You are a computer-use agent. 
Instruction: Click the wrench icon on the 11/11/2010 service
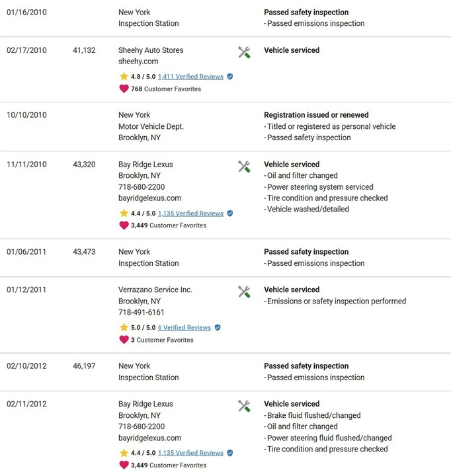(x=244, y=167)
